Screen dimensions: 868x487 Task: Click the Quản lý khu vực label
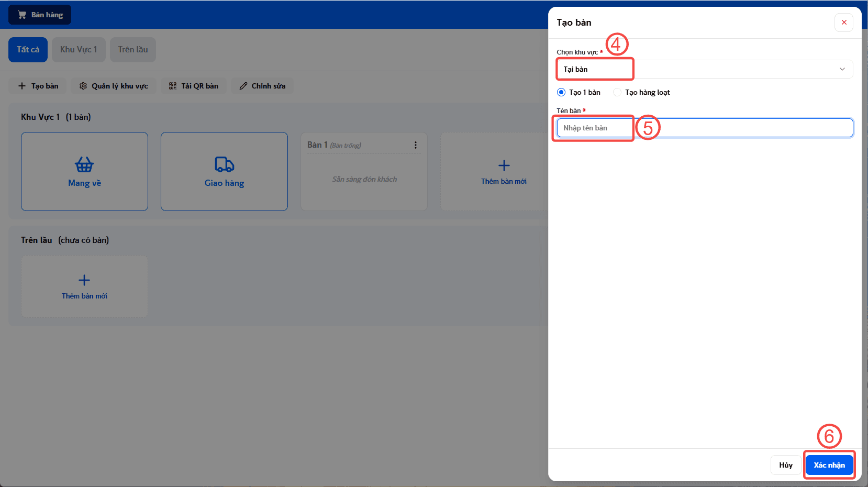120,86
